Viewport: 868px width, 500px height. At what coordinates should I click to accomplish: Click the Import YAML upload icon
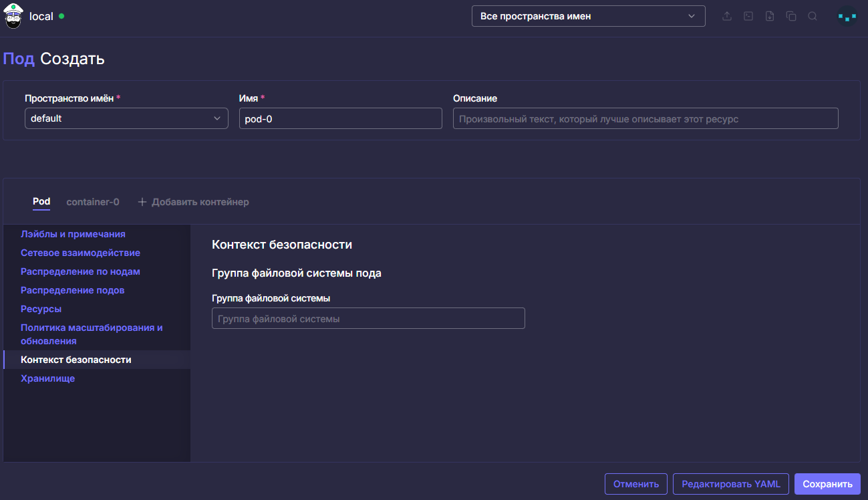727,16
